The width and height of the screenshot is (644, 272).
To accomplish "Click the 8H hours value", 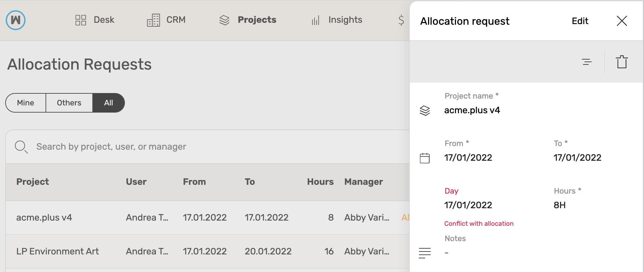I will pos(559,205).
